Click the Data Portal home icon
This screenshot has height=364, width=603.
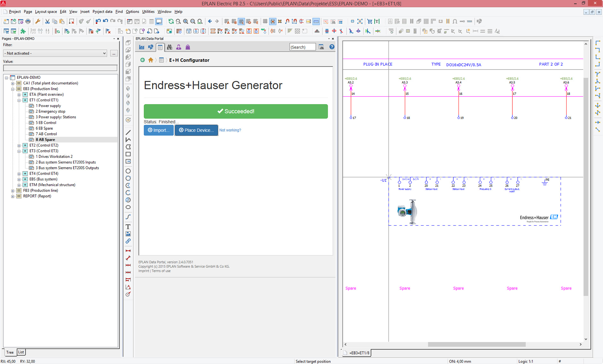tap(151, 60)
